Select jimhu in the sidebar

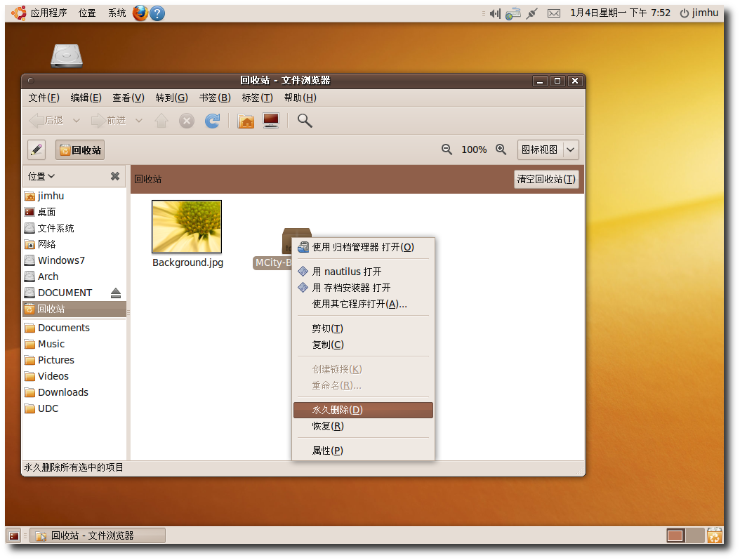click(74, 196)
